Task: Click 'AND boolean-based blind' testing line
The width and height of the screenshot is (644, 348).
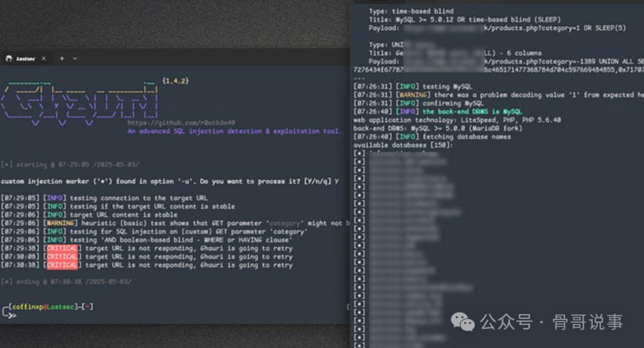Action: pos(147,240)
